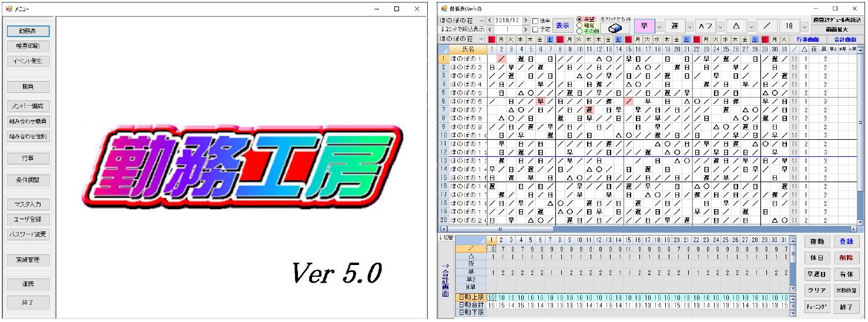Click the 常勤換算 button
868x322 pixels.
846,291
